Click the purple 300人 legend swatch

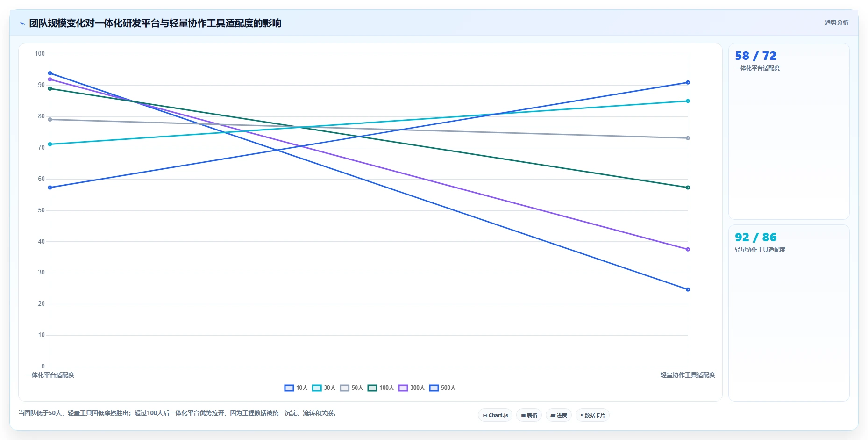tap(403, 388)
